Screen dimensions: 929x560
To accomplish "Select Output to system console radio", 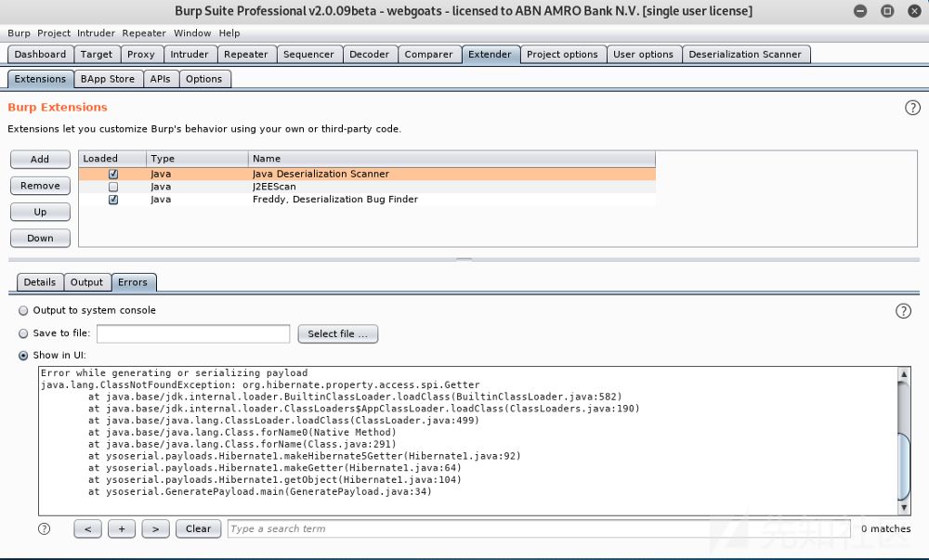I will pos(23,310).
